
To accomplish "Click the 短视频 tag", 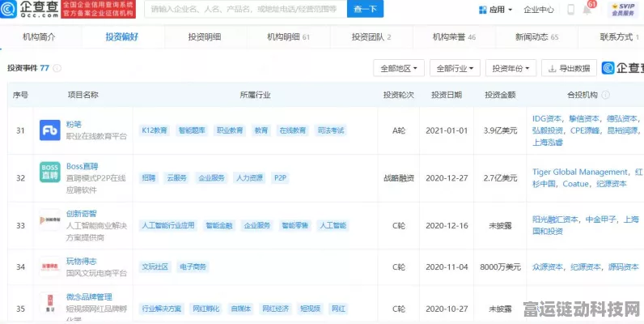I will pyautogui.click(x=311, y=309).
